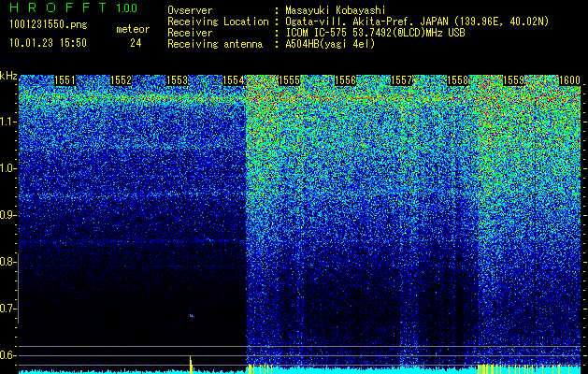This screenshot has height=374, width=588.
Task: Click the 1558 time marker
Action: coord(457,80)
